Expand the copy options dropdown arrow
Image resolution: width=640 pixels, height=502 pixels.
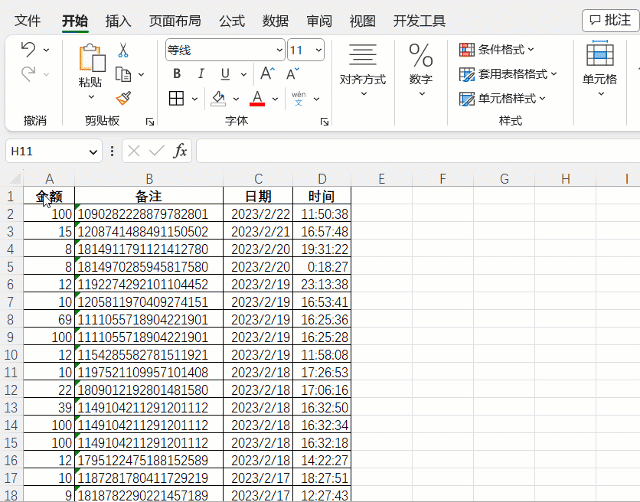click(141, 74)
